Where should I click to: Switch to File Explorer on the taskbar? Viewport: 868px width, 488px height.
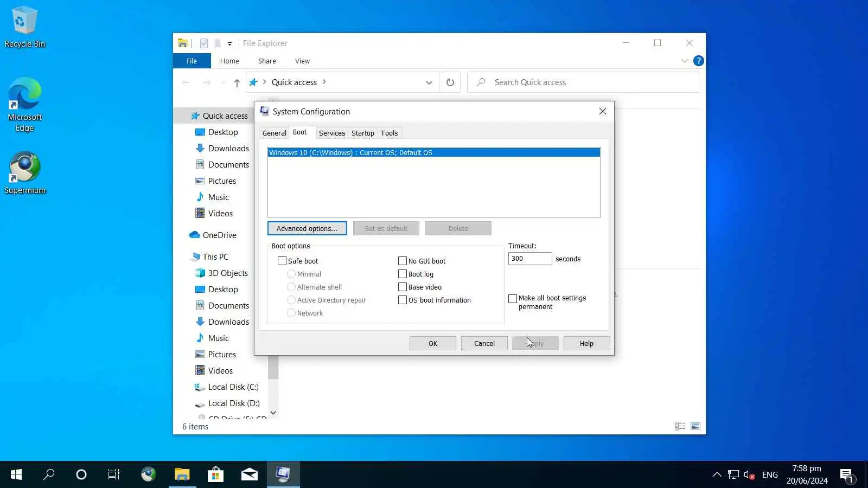point(182,474)
